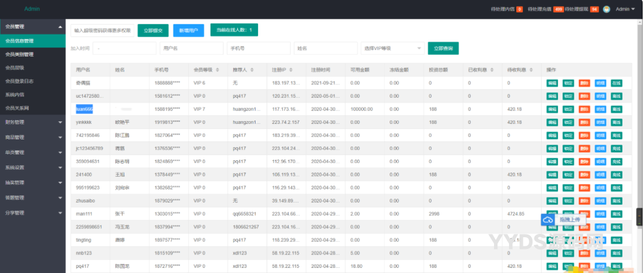Click the 立即查询 search button

click(x=443, y=48)
